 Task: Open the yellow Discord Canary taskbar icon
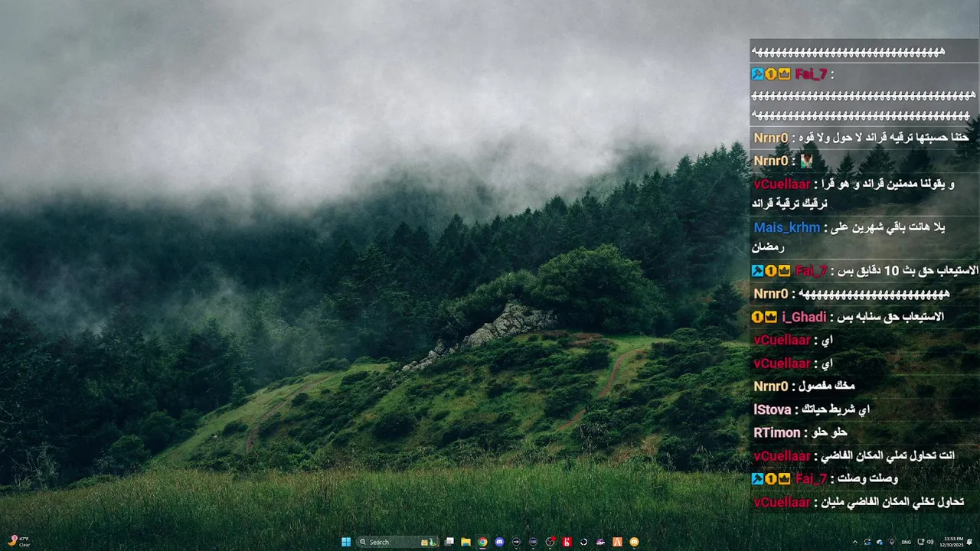click(635, 542)
